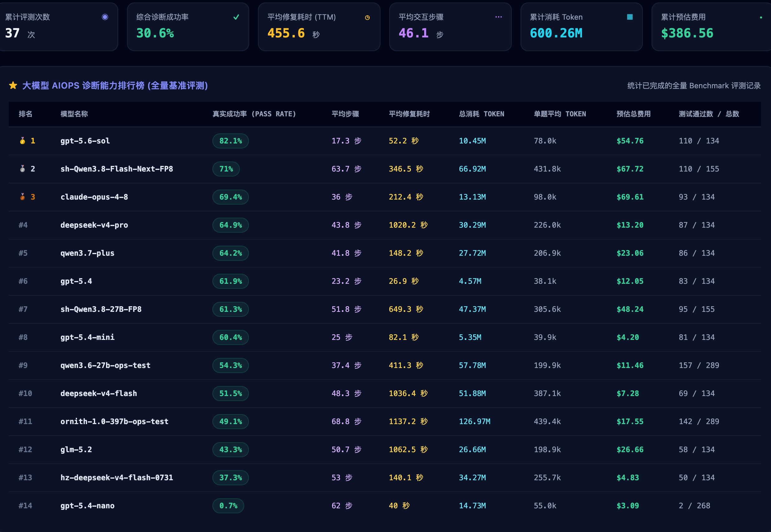This screenshot has height=532, width=771.
Task: Click the #4 rank cell
Action: point(23,225)
